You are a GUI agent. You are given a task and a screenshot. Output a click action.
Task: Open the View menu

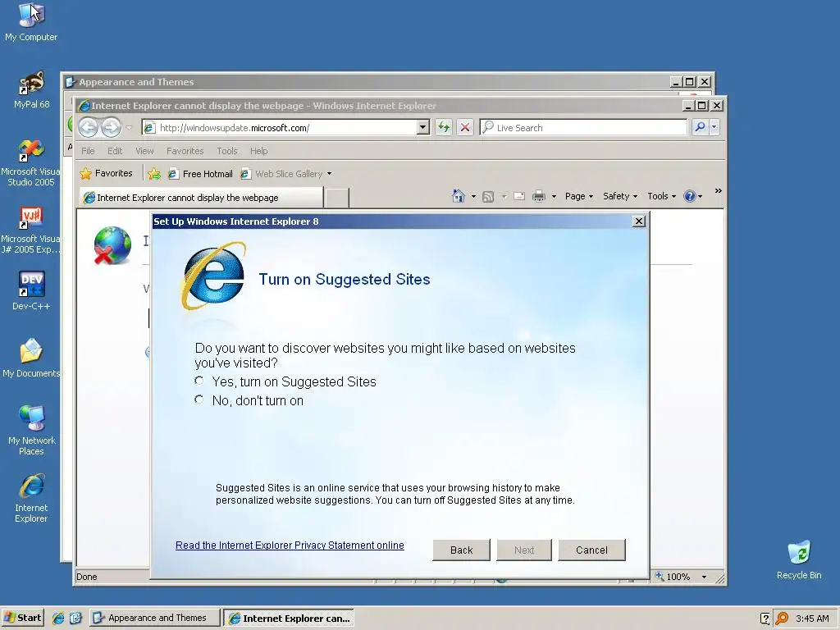pyautogui.click(x=144, y=151)
